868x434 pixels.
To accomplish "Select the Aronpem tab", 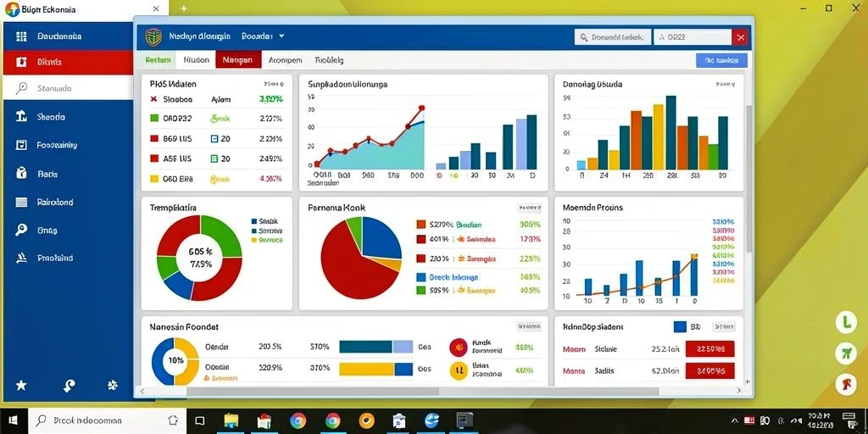I will 285,60.
